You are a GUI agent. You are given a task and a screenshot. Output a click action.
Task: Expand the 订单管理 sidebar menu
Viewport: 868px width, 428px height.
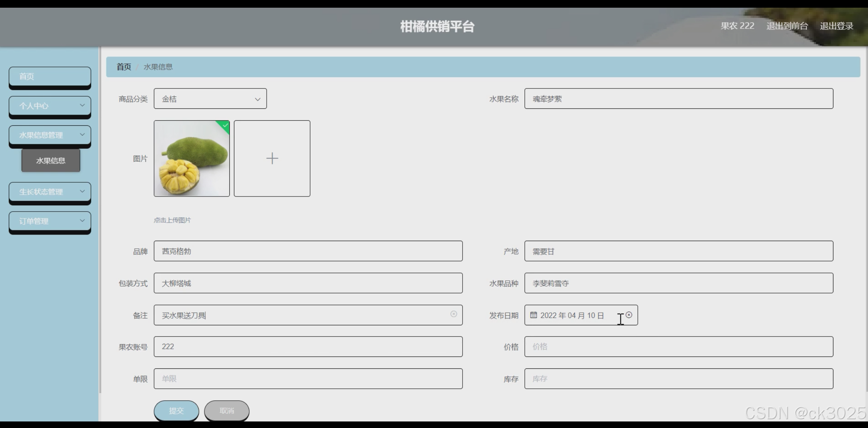(x=50, y=221)
